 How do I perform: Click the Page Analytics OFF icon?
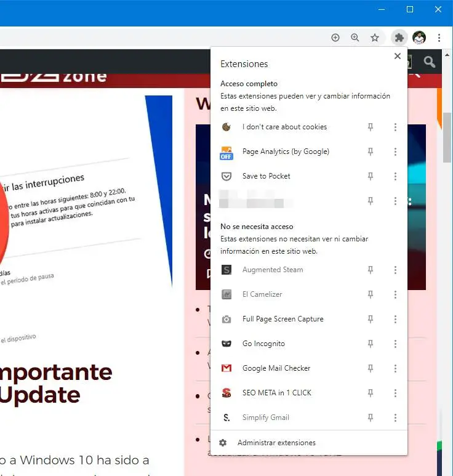pyautogui.click(x=226, y=153)
